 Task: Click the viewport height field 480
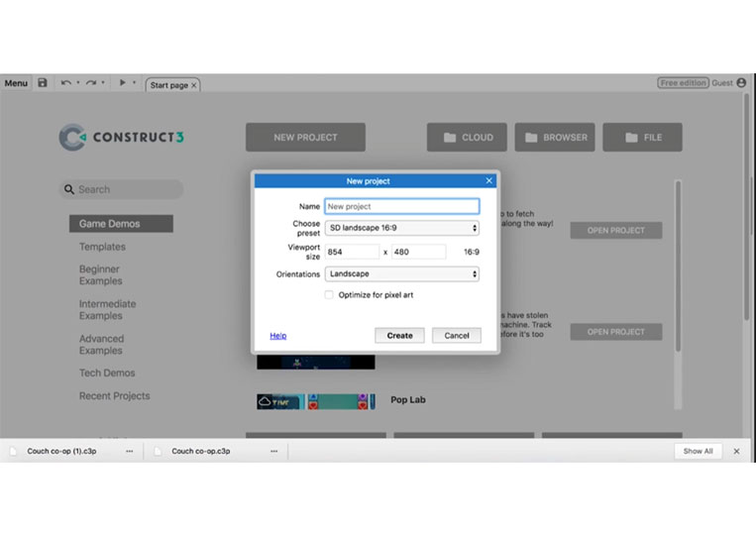click(418, 252)
